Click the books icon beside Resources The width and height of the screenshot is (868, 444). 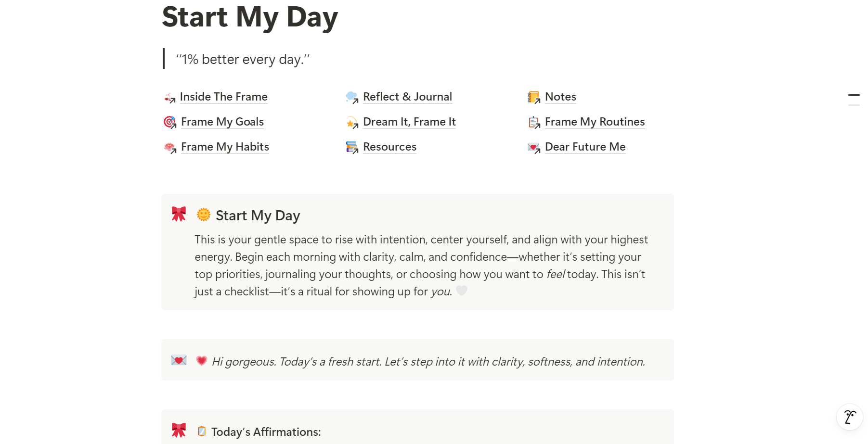coord(352,147)
